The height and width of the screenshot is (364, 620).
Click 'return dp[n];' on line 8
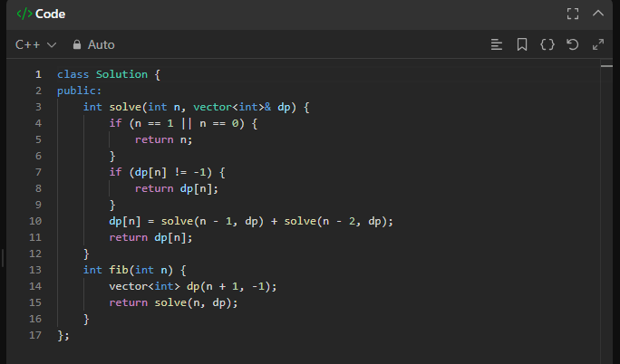click(177, 188)
